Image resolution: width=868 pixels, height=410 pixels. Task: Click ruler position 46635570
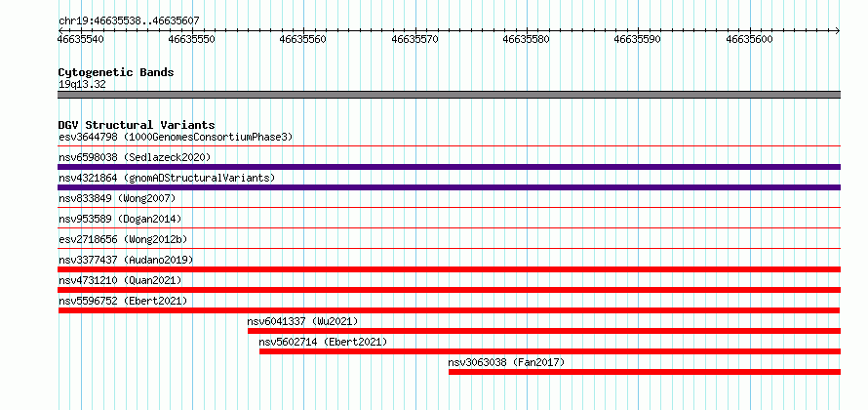tap(415, 39)
